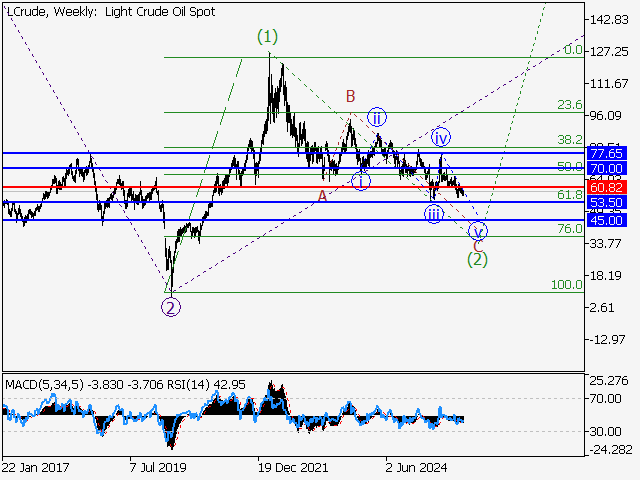Click the 61.8 Fibonacci level label

[569, 194]
